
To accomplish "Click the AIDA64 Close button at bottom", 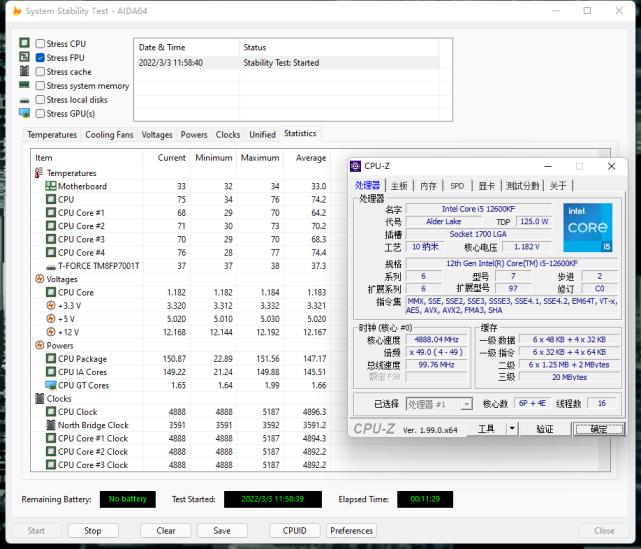I will (x=604, y=531).
